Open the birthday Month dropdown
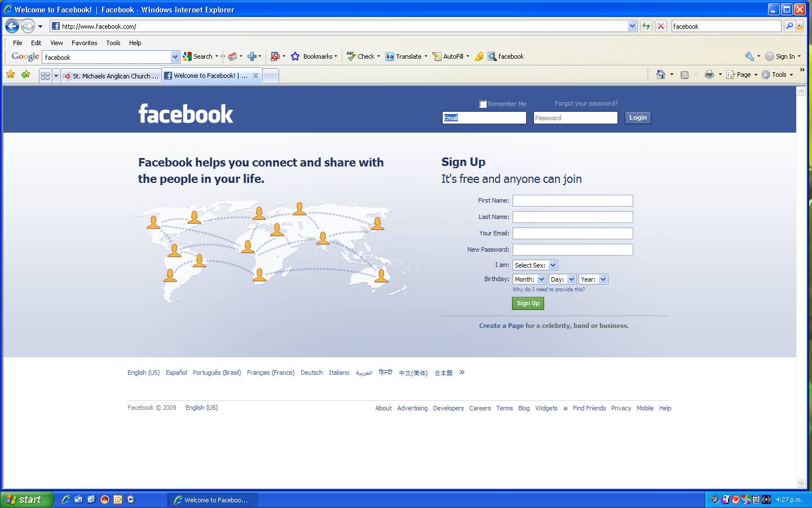This screenshot has width=812, height=508. (529, 279)
